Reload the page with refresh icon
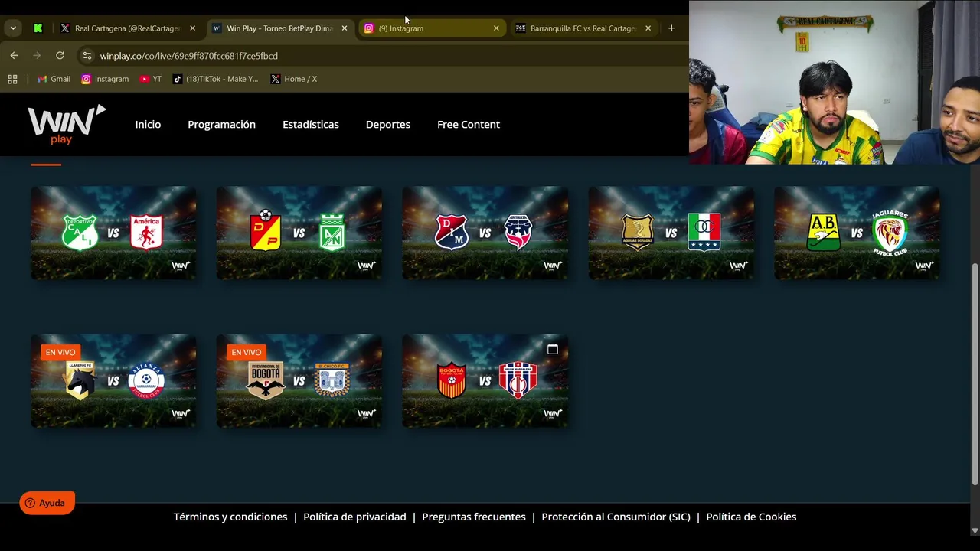 pyautogui.click(x=60, y=56)
